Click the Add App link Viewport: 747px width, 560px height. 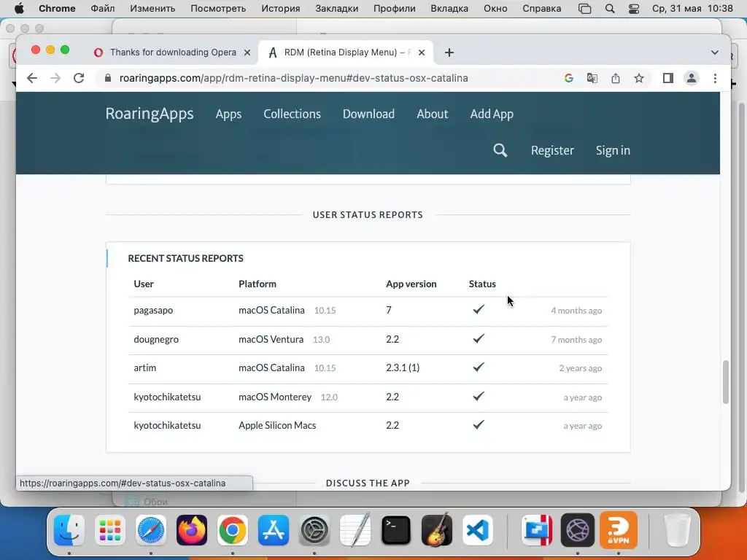[492, 114]
